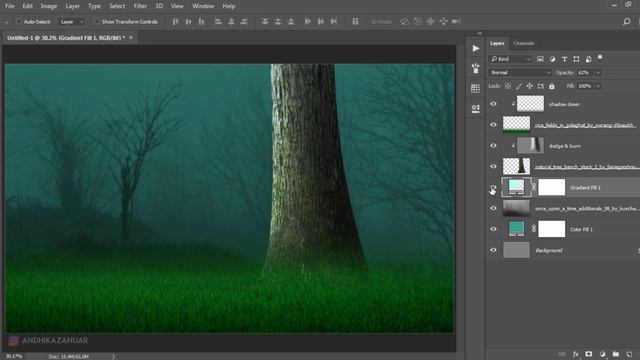This screenshot has width=640, height=360.
Task: Distribute top edges icon
Action: 265,22
